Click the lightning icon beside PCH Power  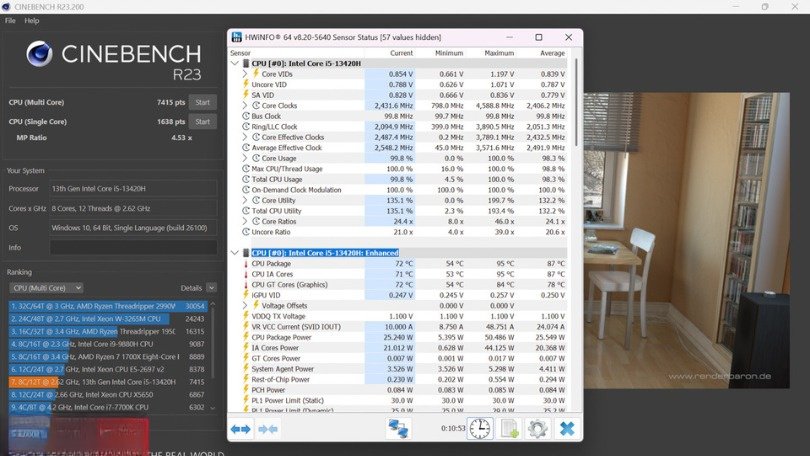[x=246, y=390]
